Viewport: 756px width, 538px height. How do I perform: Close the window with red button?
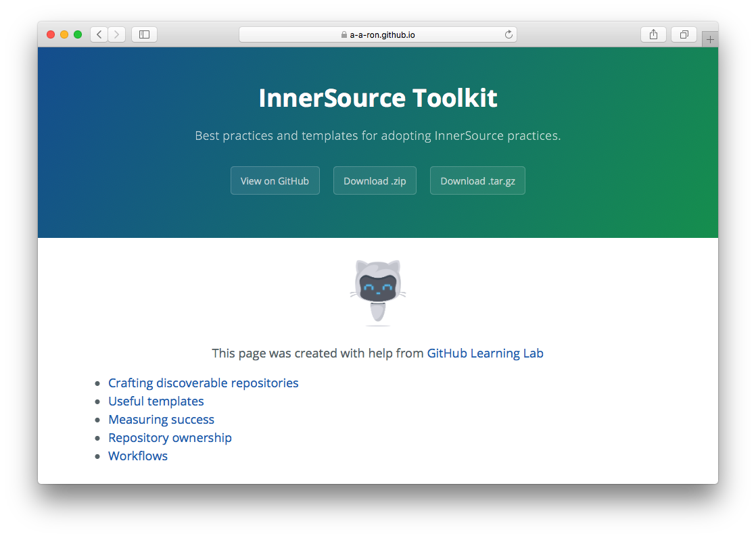tap(51, 34)
